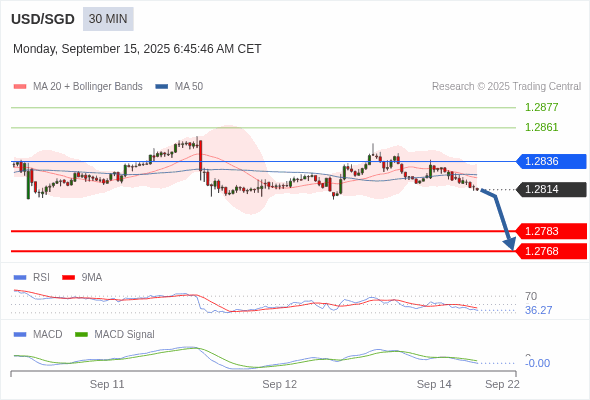Click the MA 50 legend swatch
The width and height of the screenshot is (590, 400).
[x=162, y=87]
